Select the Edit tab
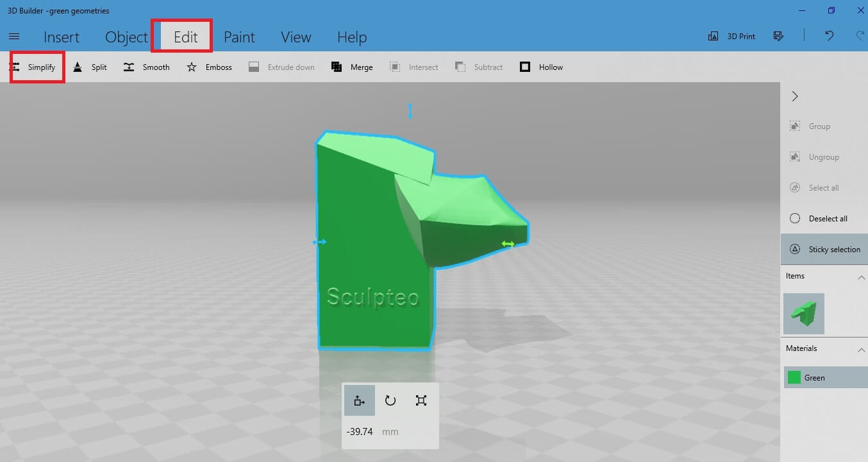 pyautogui.click(x=186, y=37)
